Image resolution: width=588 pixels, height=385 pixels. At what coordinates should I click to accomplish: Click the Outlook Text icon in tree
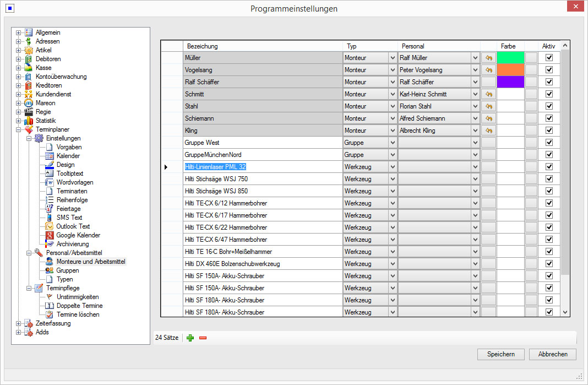click(x=50, y=226)
